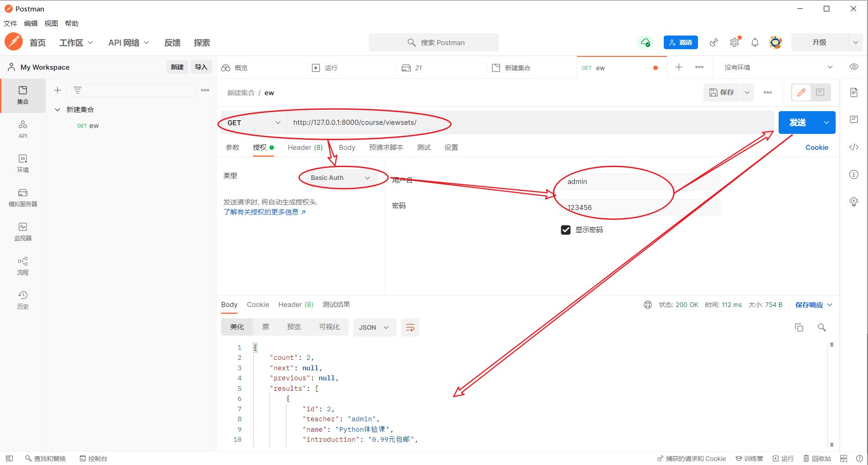Open the help icon in status bar

859,459
